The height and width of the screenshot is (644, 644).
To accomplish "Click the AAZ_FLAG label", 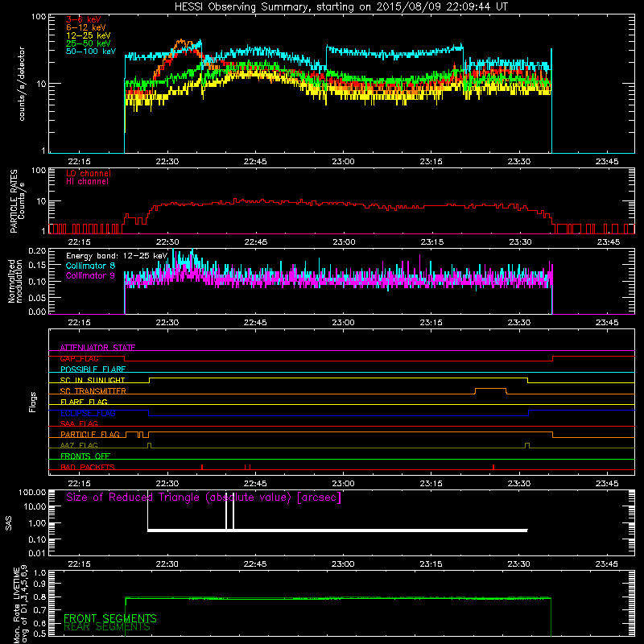I will 79,446.
